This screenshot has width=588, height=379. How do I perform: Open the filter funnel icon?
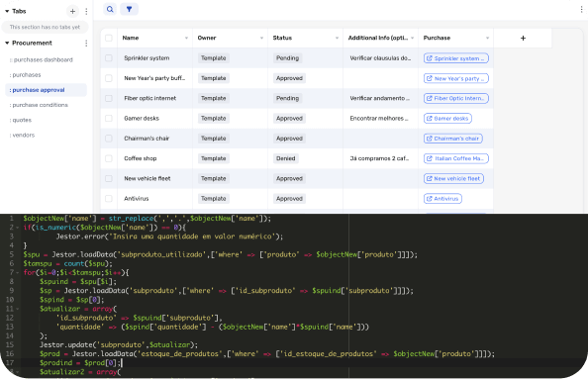[x=129, y=9]
